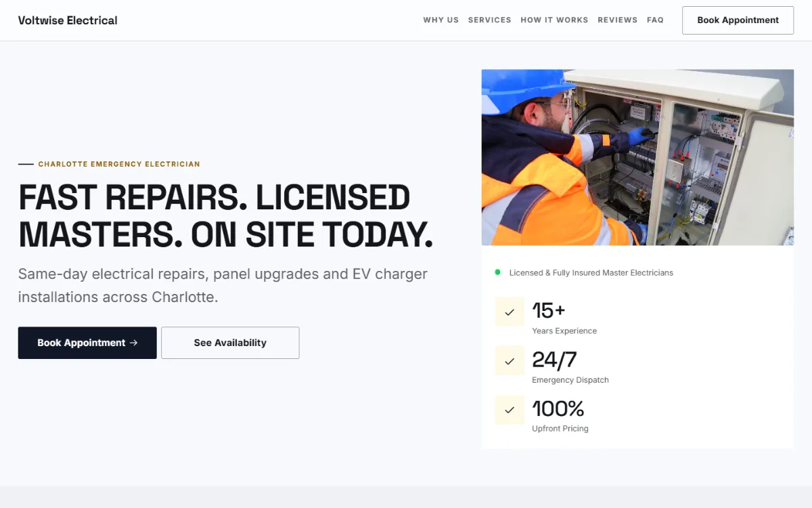This screenshot has height=508, width=812.
Task: Click the '100%' stat value
Action: click(558, 408)
